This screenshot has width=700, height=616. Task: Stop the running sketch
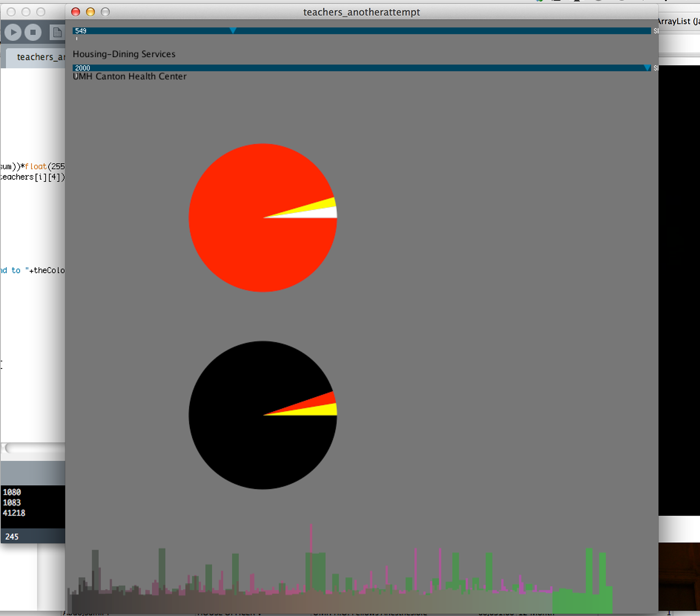pyautogui.click(x=33, y=33)
